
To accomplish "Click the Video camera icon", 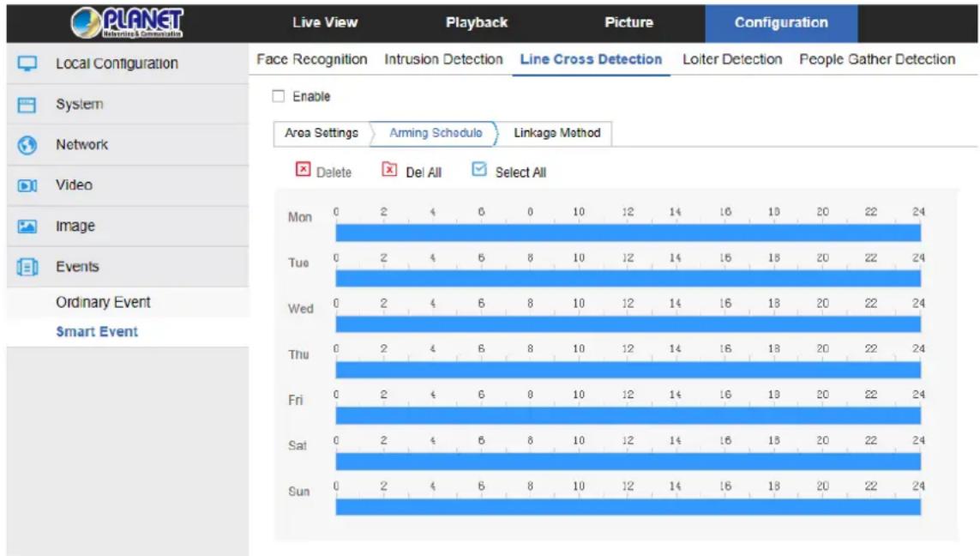I will (x=27, y=185).
